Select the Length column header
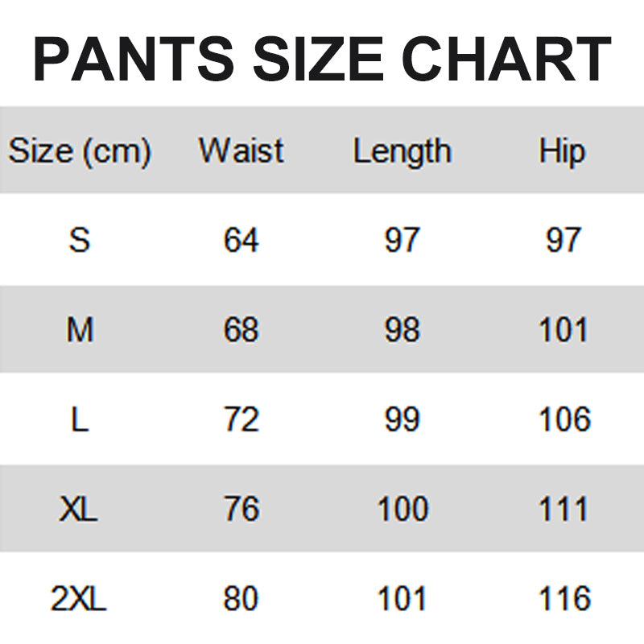This screenshot has width=644, height=644. [402, 151]
